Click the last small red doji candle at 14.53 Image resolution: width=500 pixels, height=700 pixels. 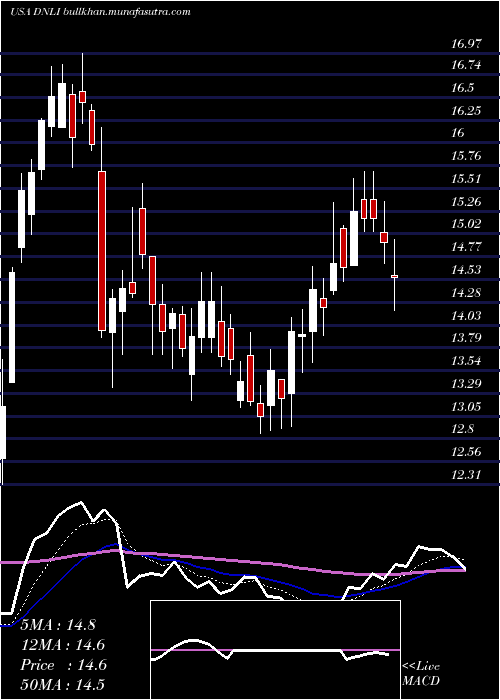pos(394,276)
